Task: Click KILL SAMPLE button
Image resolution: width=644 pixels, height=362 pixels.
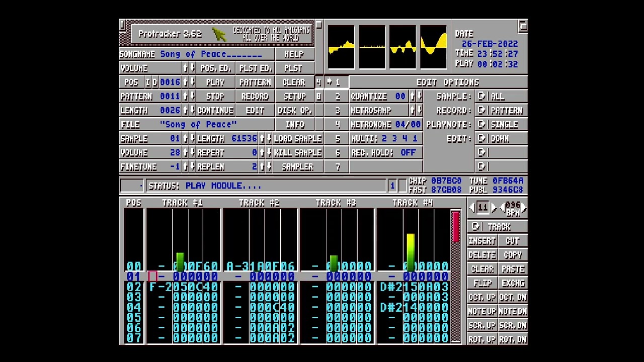Action: click(x=298, y=153)
